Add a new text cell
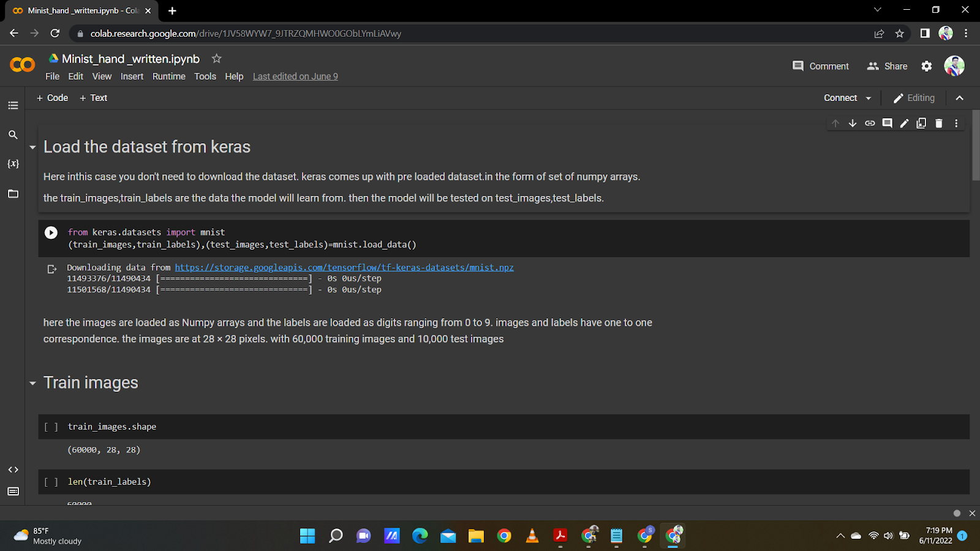 [94, 98]
